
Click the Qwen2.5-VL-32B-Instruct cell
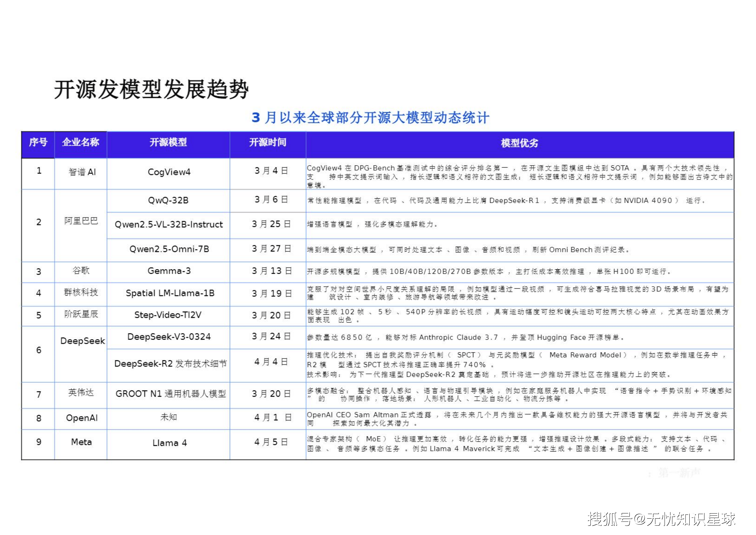pyautogui.click(x=169, y=225)
